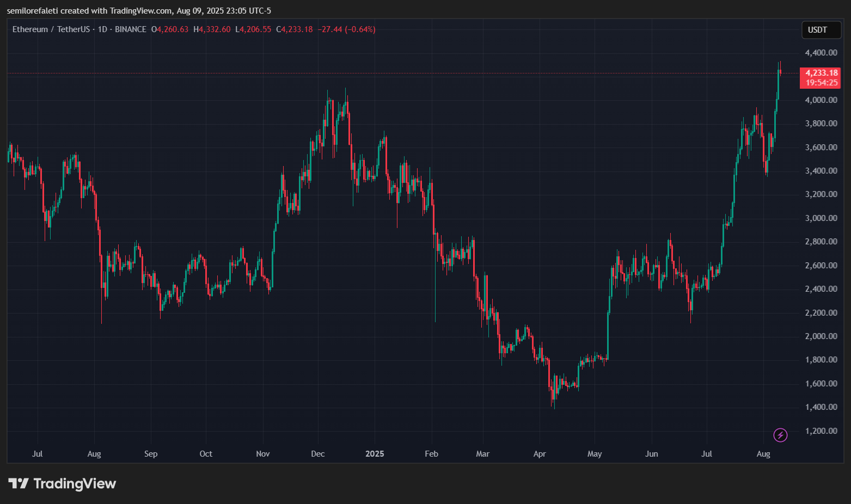Viewport: 851px width, 504px height.
Task: Click the 3,400.00 price axis label
Action: coord(821,171)
